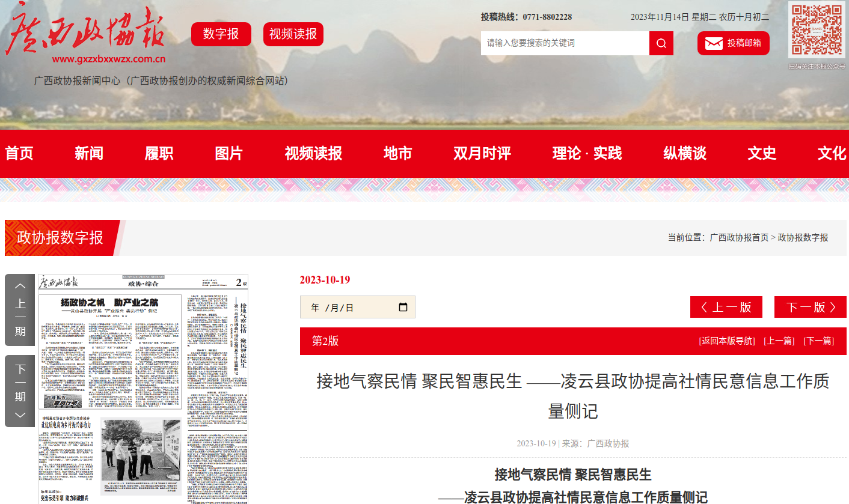Click 返回本版导航 link
Image resolution: width=849 pixels, height=504 pixels.
tap(727, 341)
